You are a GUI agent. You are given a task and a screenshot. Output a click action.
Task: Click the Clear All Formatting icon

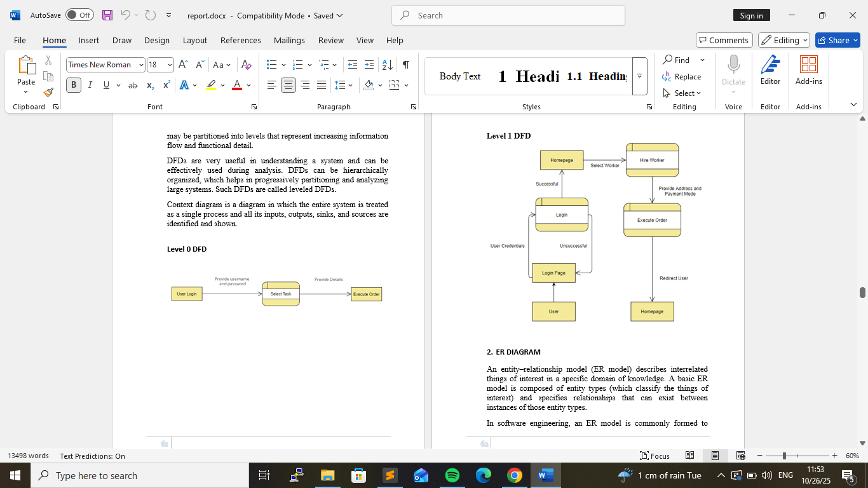point(247,65)
